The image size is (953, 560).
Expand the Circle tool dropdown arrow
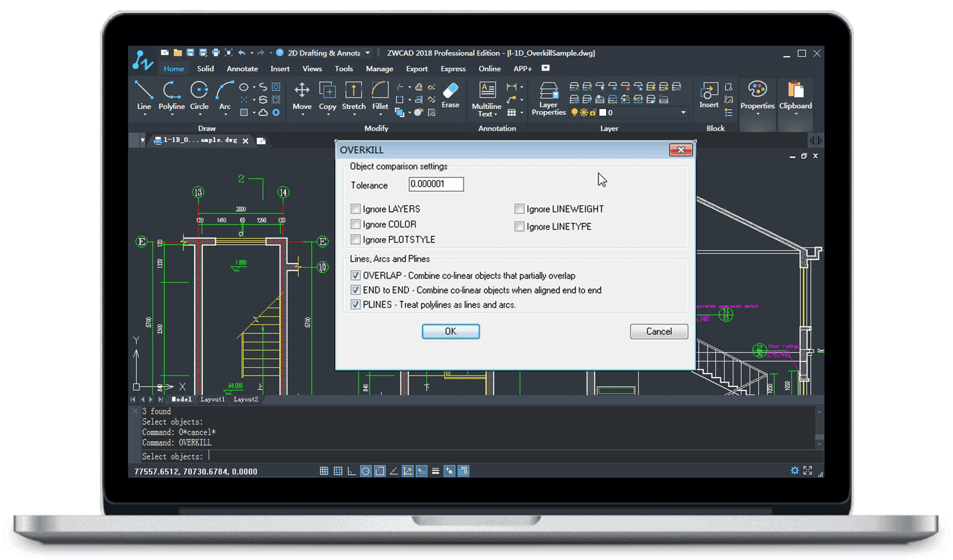click(x=200, y=115)
